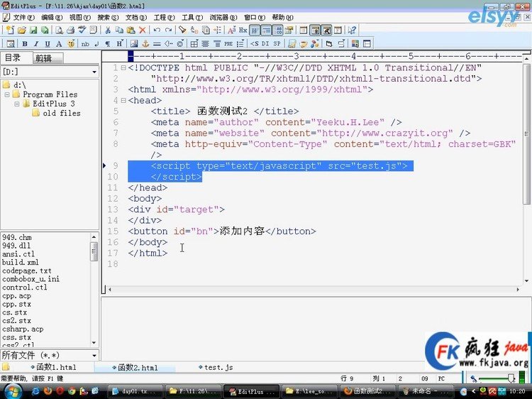Open the drive selector dropdown [D:]

[94, 72]
